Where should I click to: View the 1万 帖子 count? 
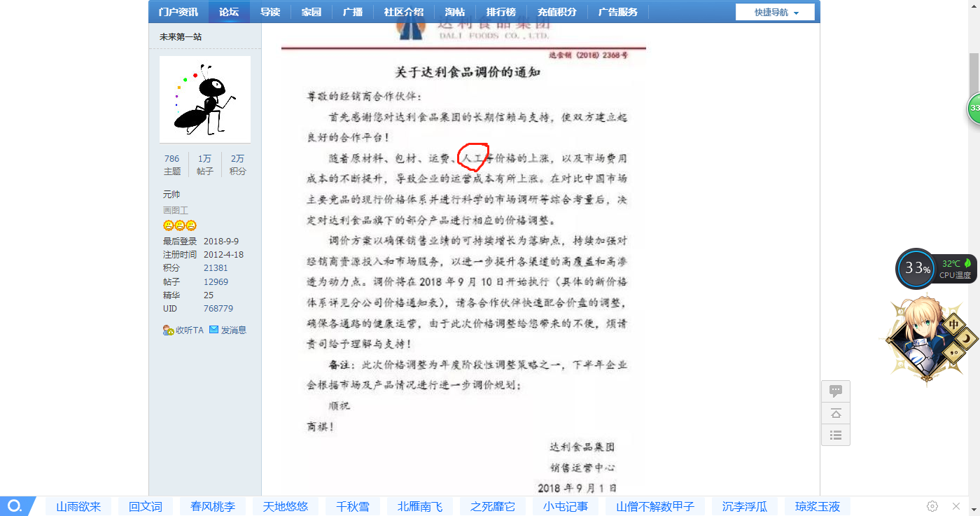click(205, 165)
